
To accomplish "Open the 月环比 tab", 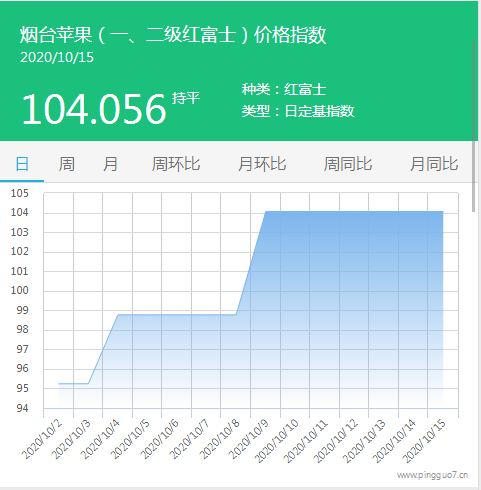I will [x=262, y=164].
